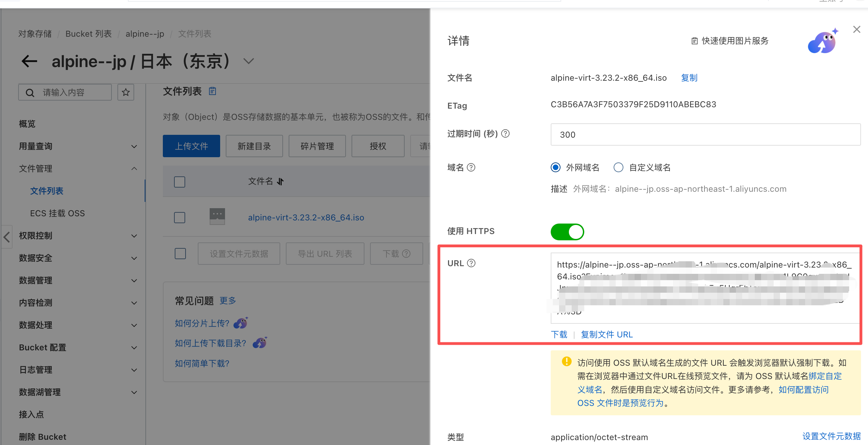This screenshot has height=445, width=868.
Task: Click the help icon next to URL label
Action: 471,263
